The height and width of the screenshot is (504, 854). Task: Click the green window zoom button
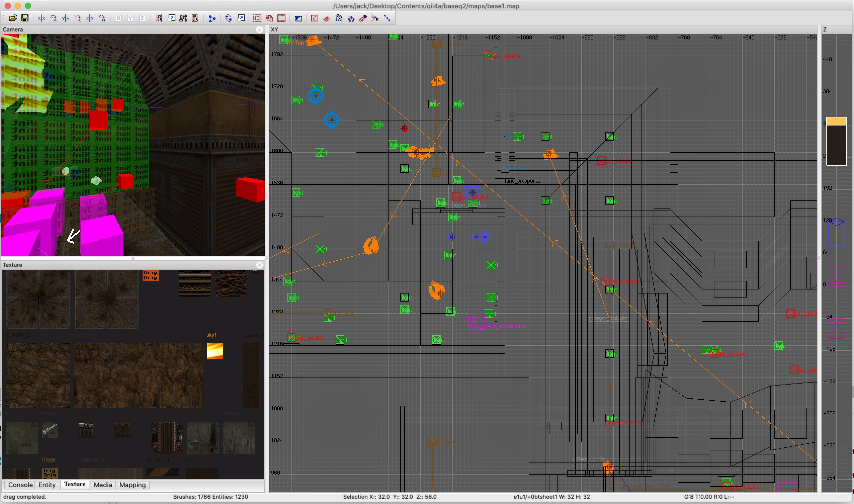(x=28, y=6)
